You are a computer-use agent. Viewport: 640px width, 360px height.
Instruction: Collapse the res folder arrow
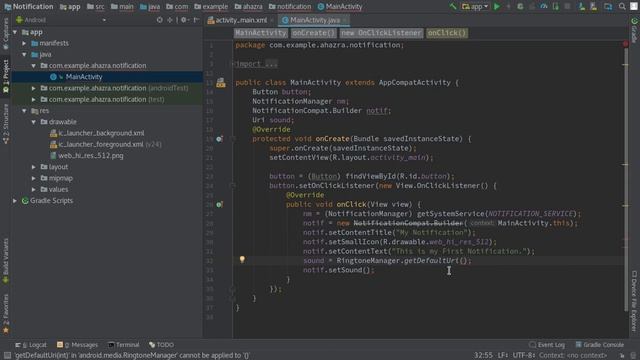[24, 111]
